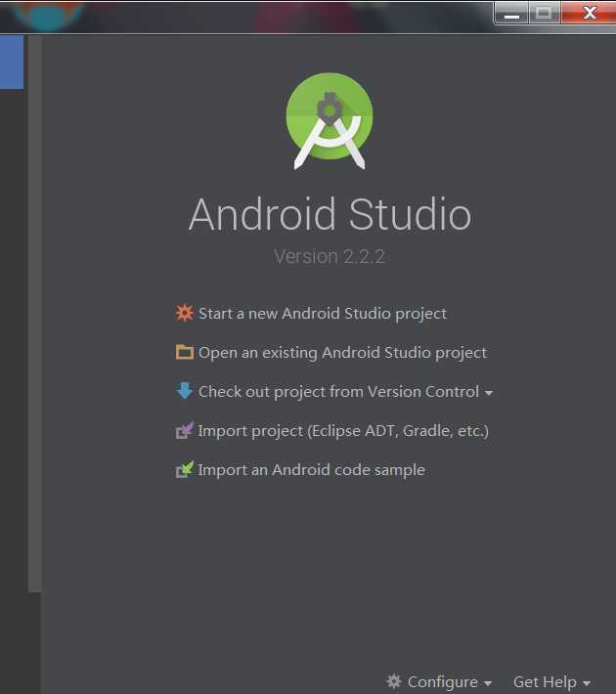Open the Configure dropdown menu

pos(439,682)
